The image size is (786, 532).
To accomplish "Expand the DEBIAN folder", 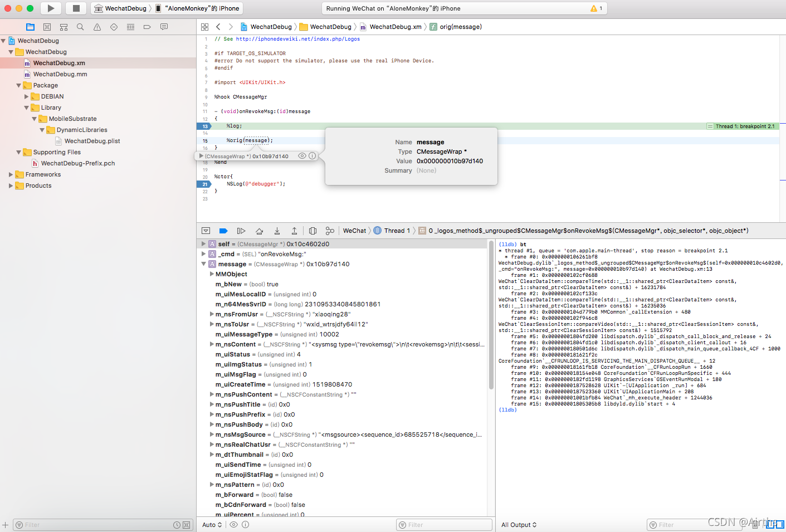I will coord(27,96).
